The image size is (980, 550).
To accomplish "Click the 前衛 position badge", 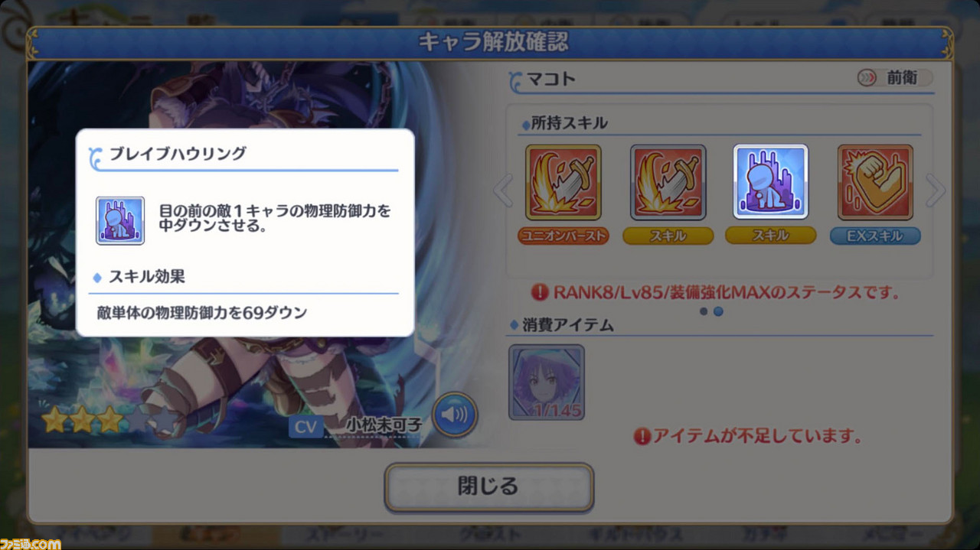I will pyautogui.click(x=895, y=78).
